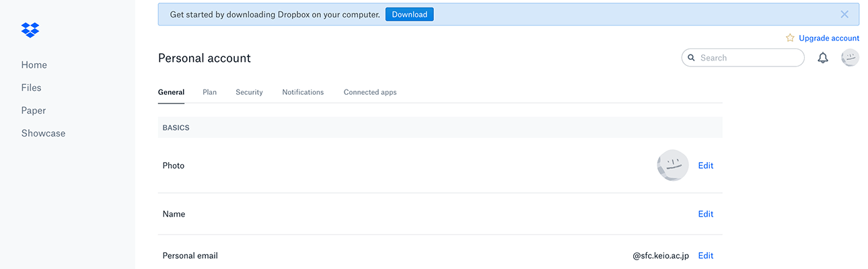868x269 pixels.
Task: Open the Notifications tab
Action: (303, 92)
